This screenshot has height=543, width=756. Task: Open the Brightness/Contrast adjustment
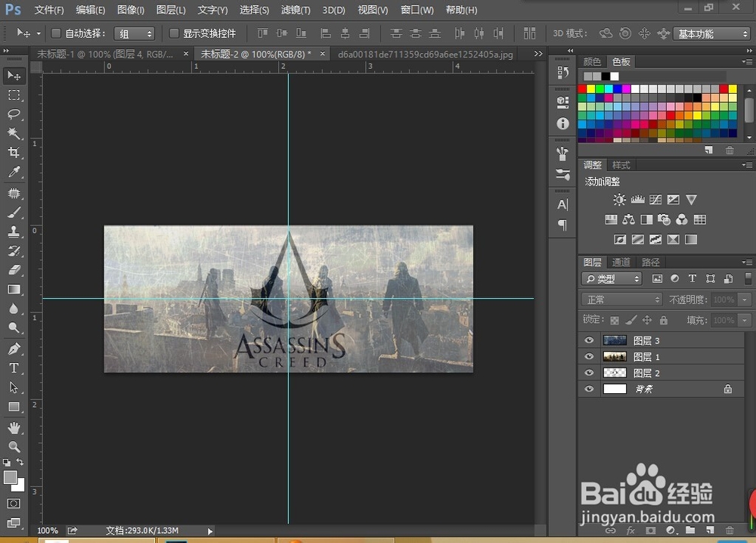tap(619, 200)
